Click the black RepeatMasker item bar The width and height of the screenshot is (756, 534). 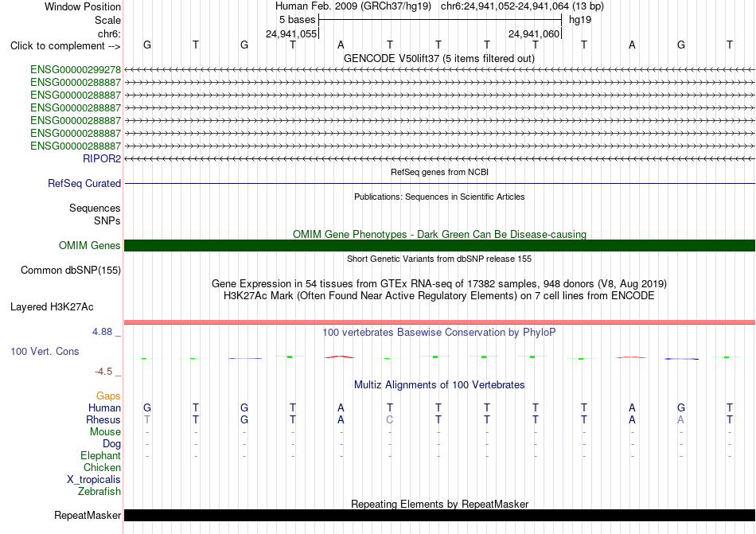[x=439, y=515]
